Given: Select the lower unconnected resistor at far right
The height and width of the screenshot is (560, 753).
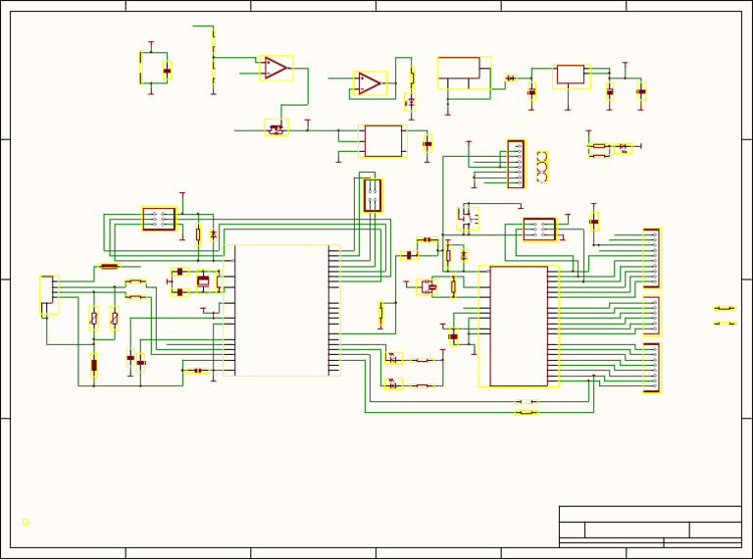Looking at the screenshot, I should click(x=726, y=324).
